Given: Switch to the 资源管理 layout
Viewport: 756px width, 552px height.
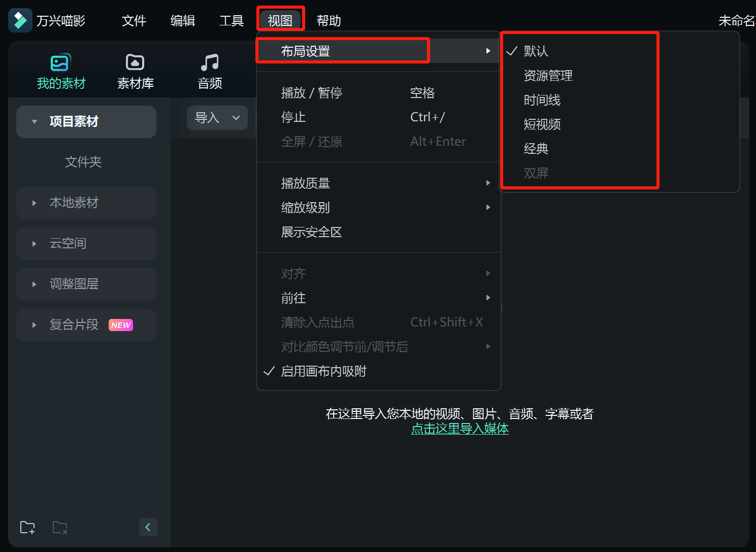Looking at the screenshot, I should click(548, 75).
